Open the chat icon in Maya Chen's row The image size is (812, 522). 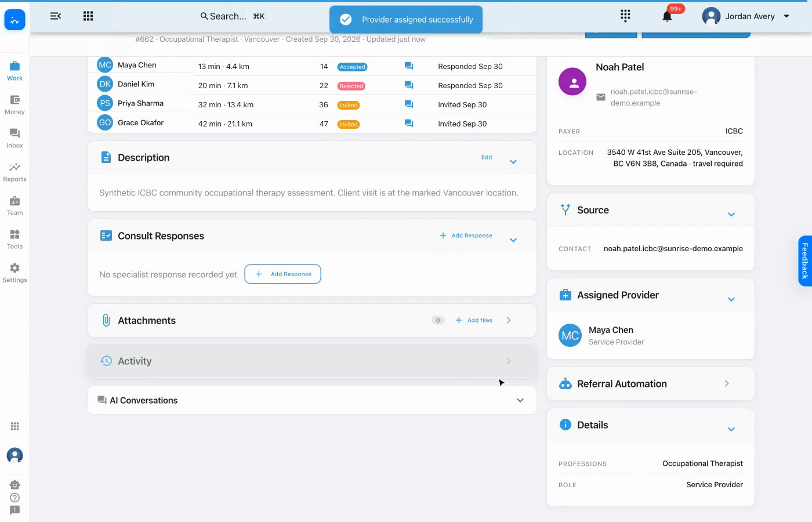click(x=409, y=66)
